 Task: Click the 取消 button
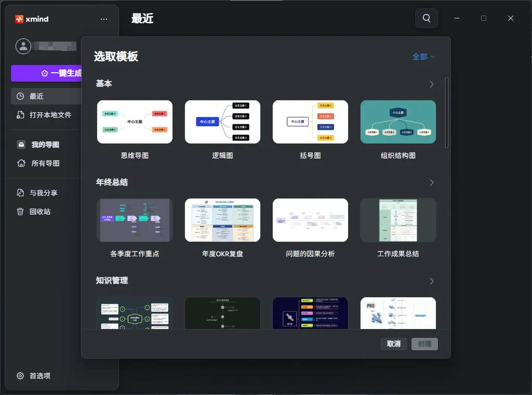point(394,344)
